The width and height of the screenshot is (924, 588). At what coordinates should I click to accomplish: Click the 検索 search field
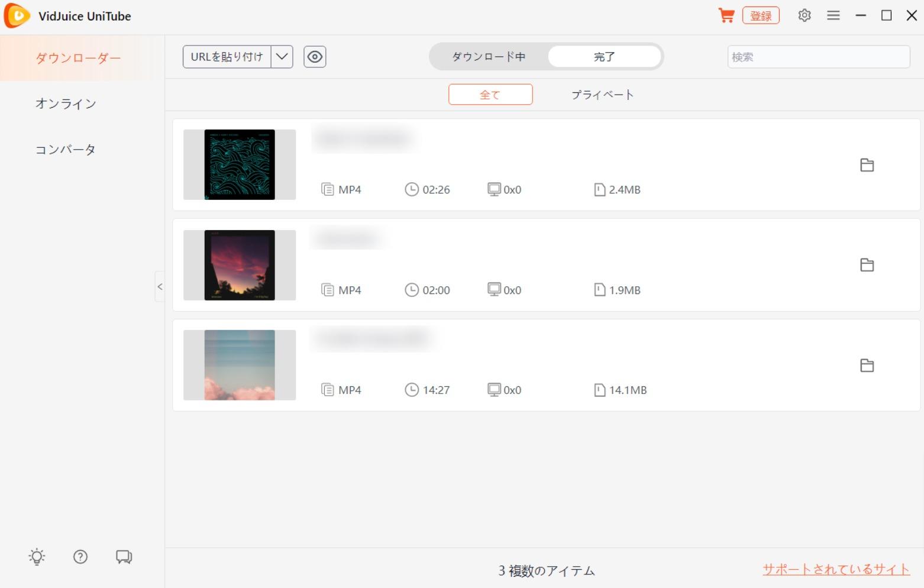[819, 57]
